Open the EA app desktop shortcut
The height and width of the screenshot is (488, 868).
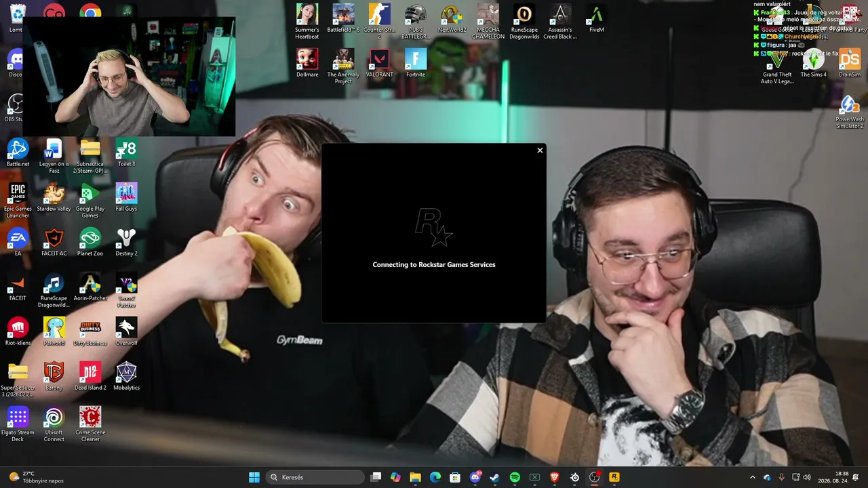pos(18,242)
